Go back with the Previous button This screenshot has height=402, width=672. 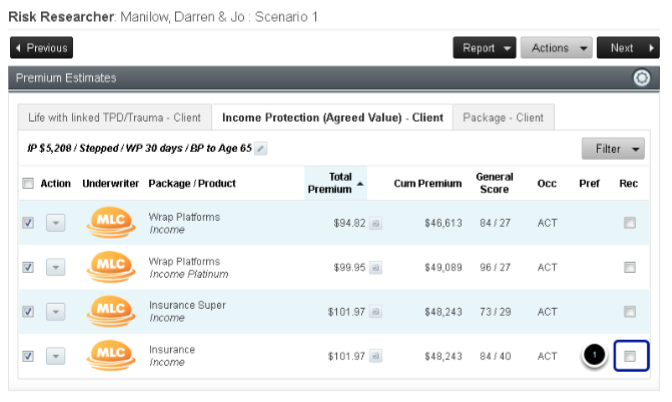click(x=42, y=48)
